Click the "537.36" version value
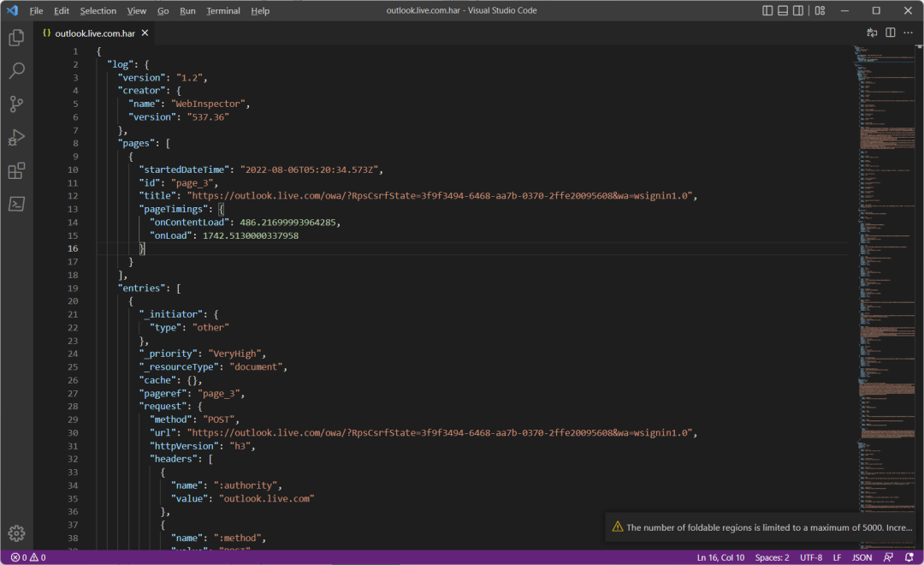Image resolution: width=924 pixels, height=565 pixels. point(208,116)
